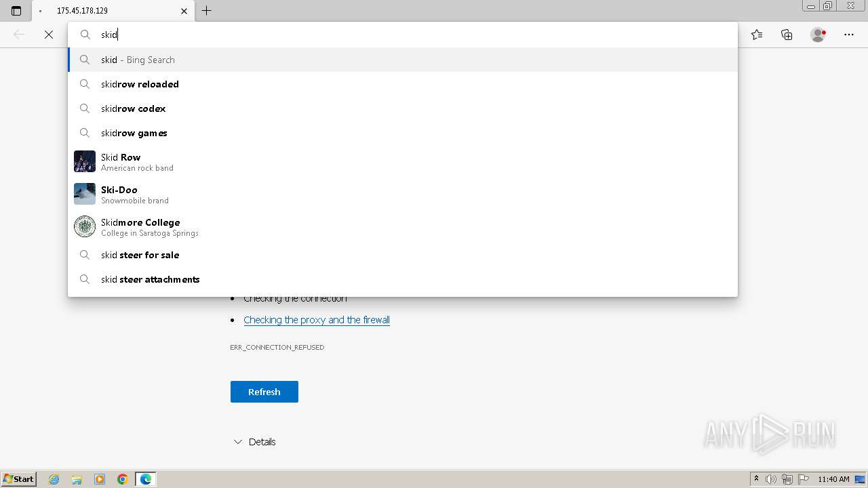This screenshot has height=488, width=868.
Task: Click search icon beside 'skid steer attachments'
Action: point(85,279)
